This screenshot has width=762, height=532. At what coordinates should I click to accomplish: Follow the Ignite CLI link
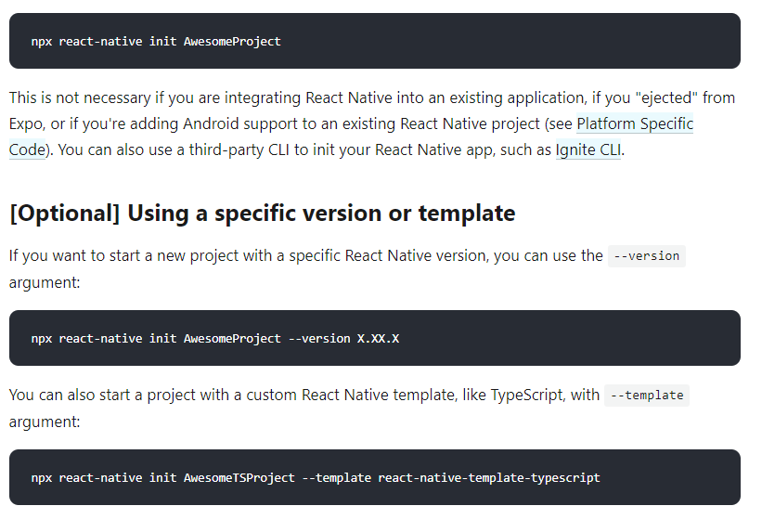point(588,149)
